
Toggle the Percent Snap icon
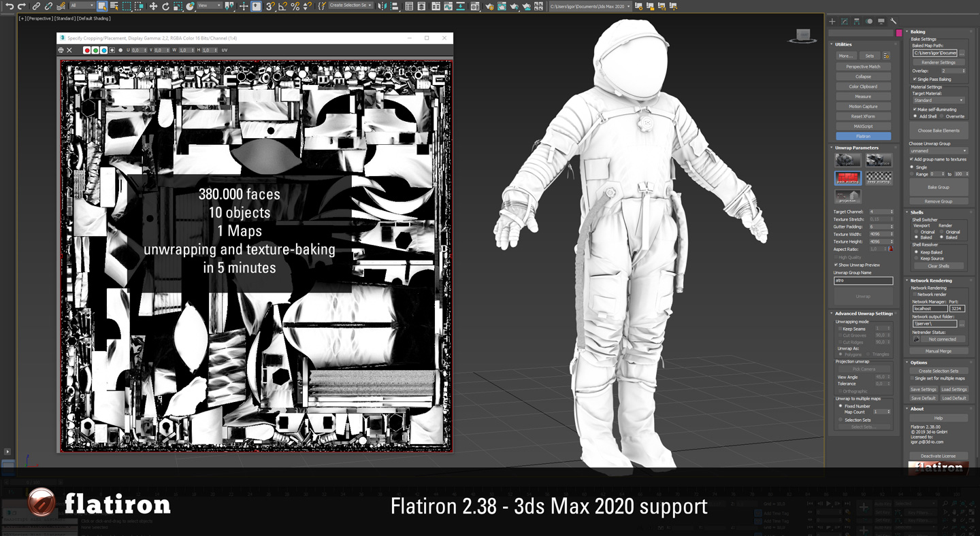295,6
